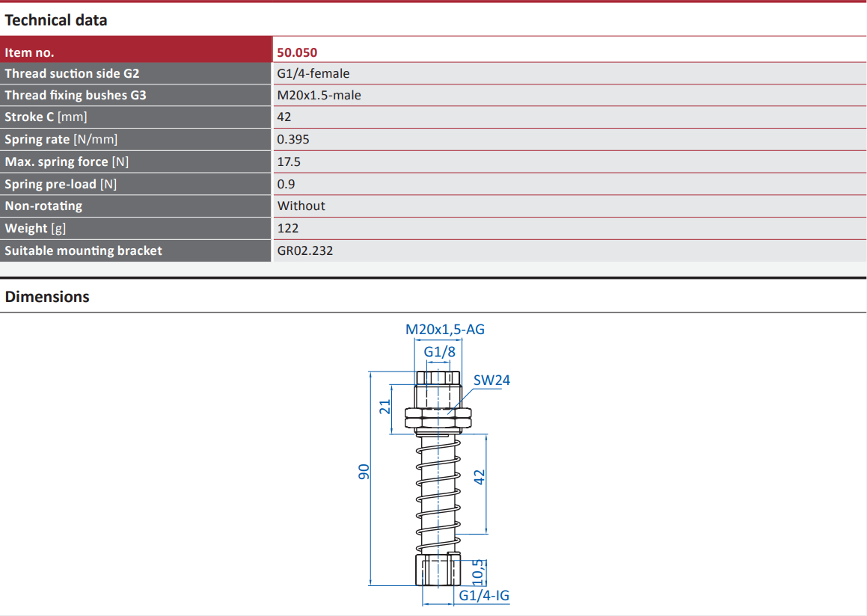Select 'Thread fixing bushes G3' label
The width and height of the screenshot is (867, 616).
click(76, 95)
